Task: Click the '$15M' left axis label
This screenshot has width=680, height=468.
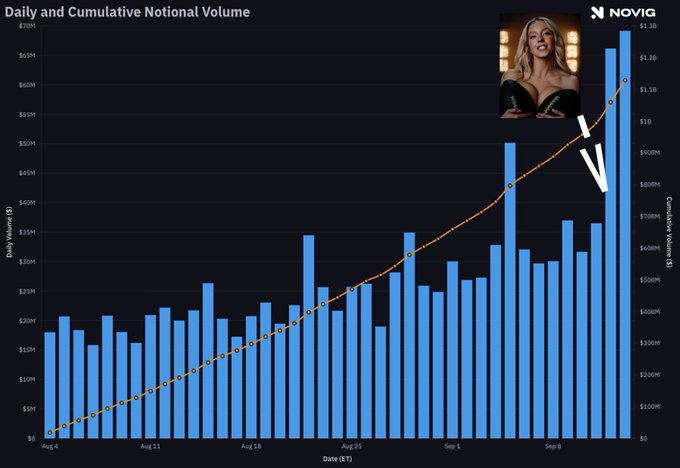Action: coord(27,350)
